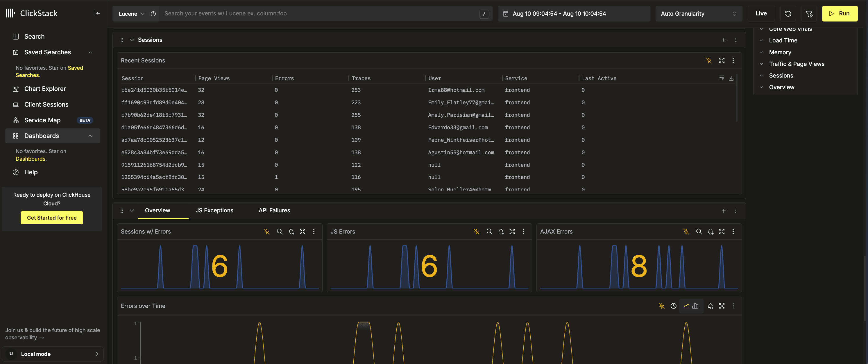Add an alert on Errors over Time
Image resolution: width=868 pixels, height=364 pixels.
click(710, 306)
